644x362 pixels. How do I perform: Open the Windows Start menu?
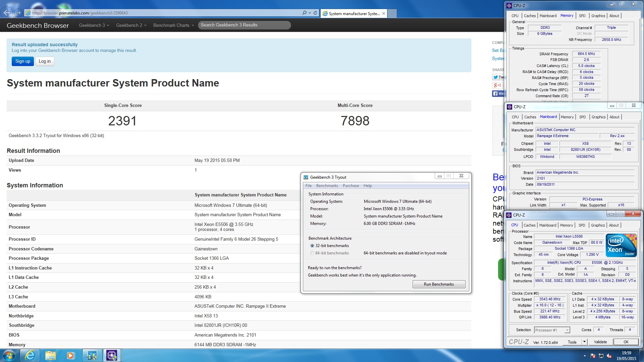(9, 355)
